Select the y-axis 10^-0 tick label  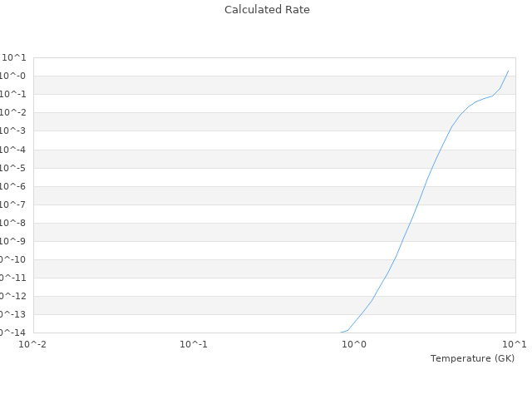pos(13,76)
